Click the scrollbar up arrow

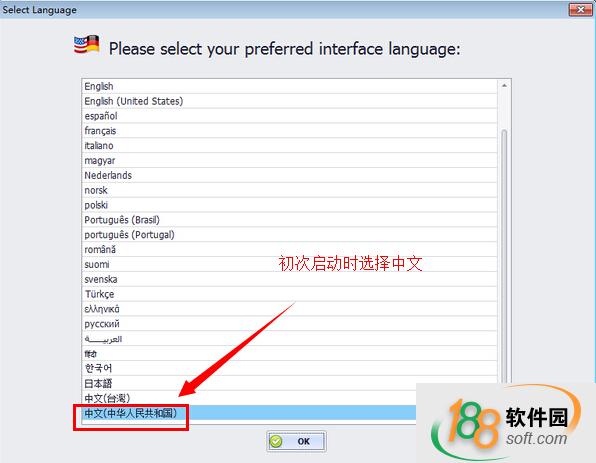[504, 86]
